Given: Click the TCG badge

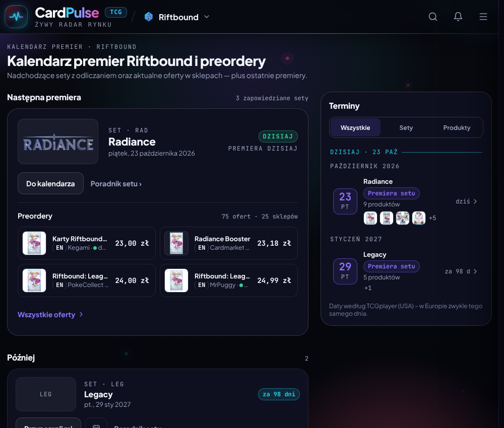Looking at the screenshot, I should (x=116, y=12).
